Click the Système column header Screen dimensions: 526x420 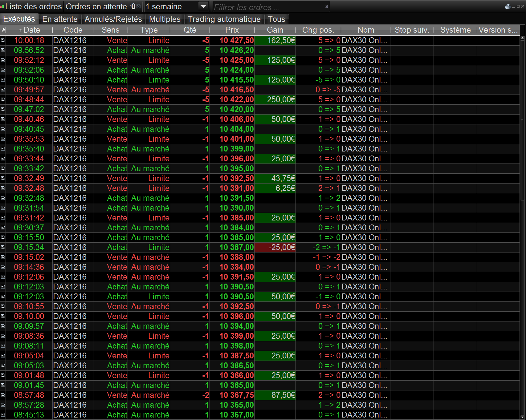[x=455, y=30]
